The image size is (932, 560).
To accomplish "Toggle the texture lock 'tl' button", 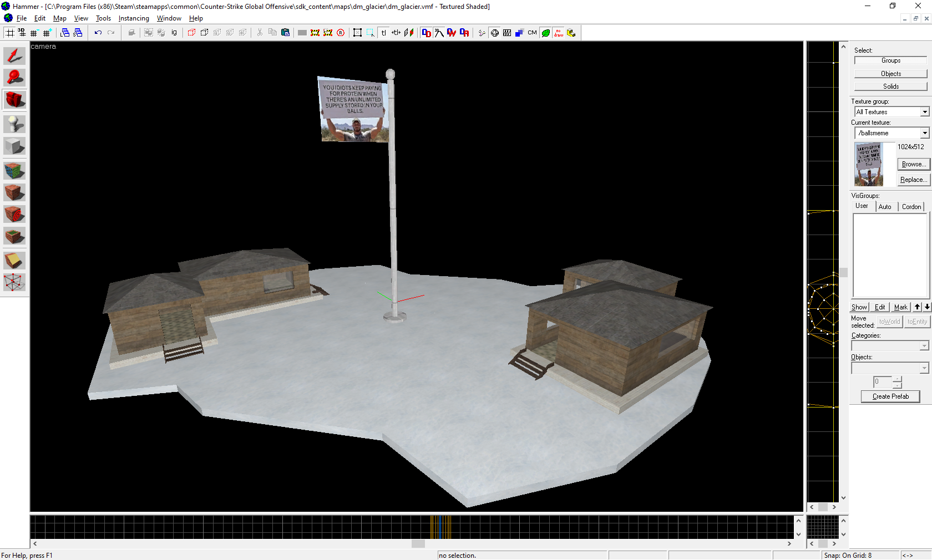I will 383,33.
